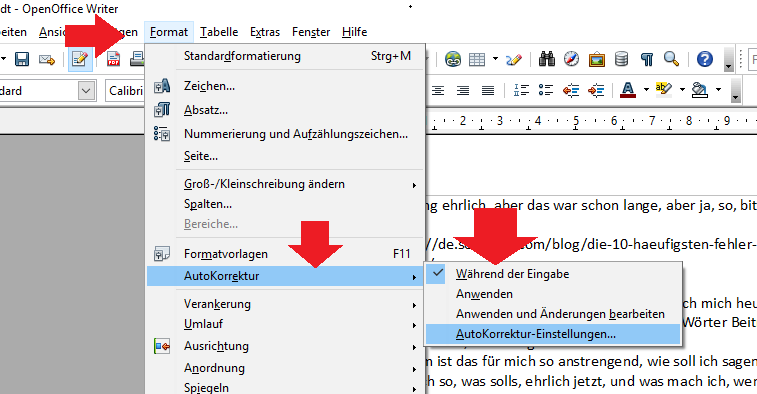The width and height of the screenshot is (757, 394).
Task: Click the Formatvorlagen icon in Format menu
Action: pyautogui.click(x=162, y=253)
